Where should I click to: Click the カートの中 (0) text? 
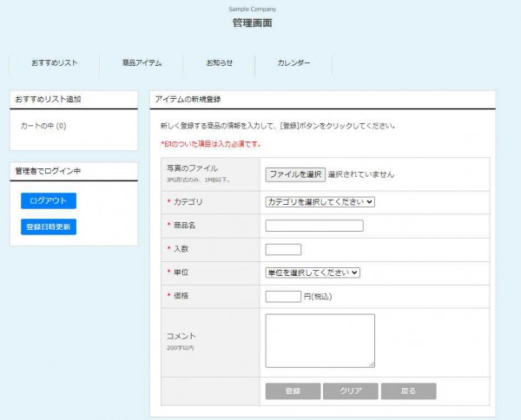click(43, 126)
